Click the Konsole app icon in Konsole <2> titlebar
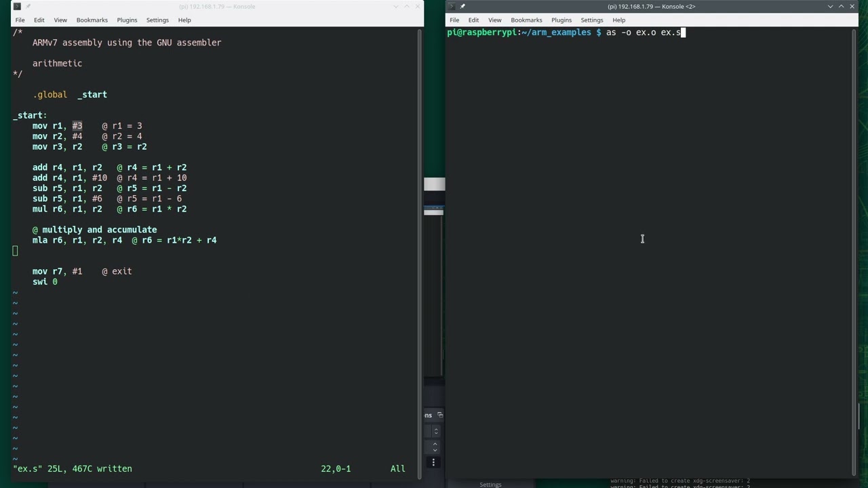 (x=452, y=6)
